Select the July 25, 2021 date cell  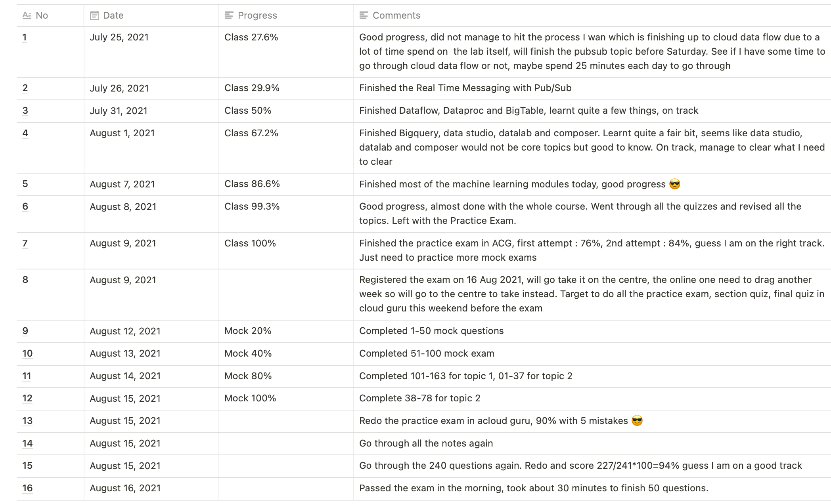(x=119, y=37)
